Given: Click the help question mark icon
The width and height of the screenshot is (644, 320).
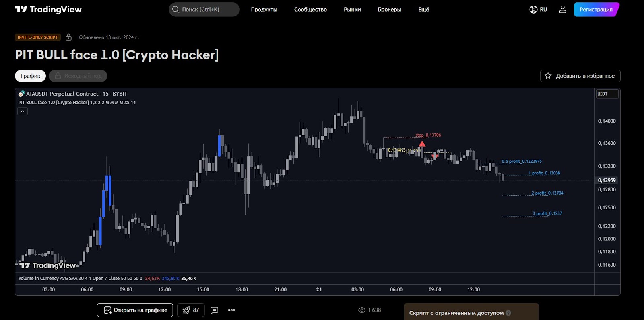Looking at the screenshot, I should [508, 313].
